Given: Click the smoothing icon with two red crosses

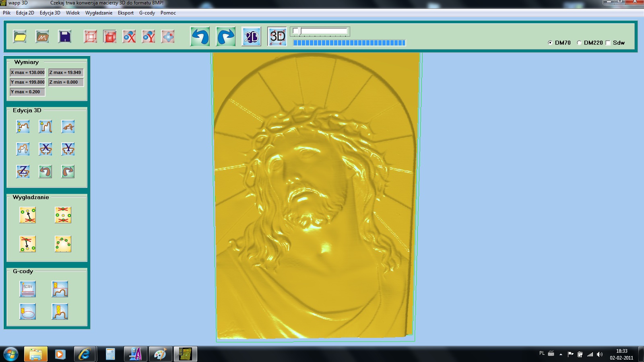Looking at the screenshot, I should 63,215.
